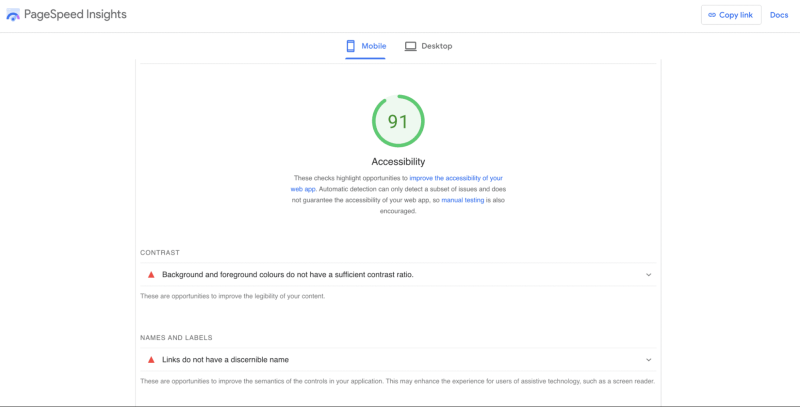The width and height of the screenshot is (800, 407).
Task: Click the PageSpeed Insights logo icon
Action: click(13, 15)
